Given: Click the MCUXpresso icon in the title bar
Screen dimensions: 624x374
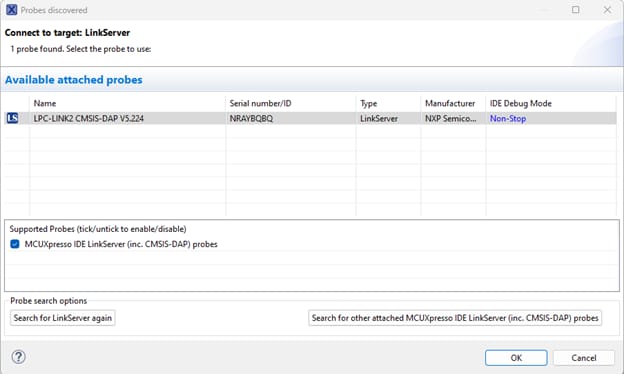Looking at the screenshot, I should tap(12, 10).
